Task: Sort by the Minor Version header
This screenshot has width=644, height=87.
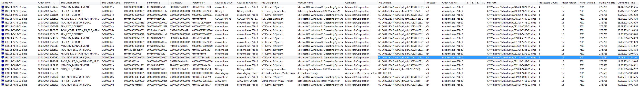Action: coord(588,2)
